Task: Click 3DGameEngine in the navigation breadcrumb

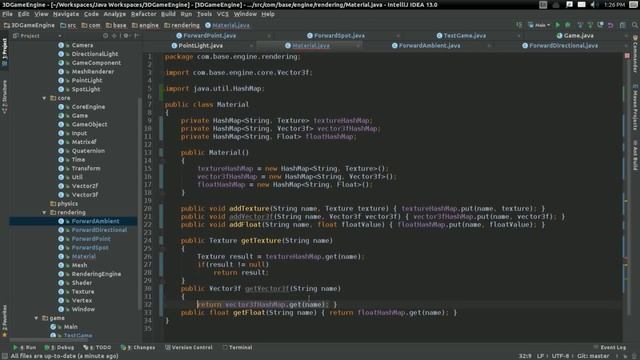Action: (x=29, y=25)
